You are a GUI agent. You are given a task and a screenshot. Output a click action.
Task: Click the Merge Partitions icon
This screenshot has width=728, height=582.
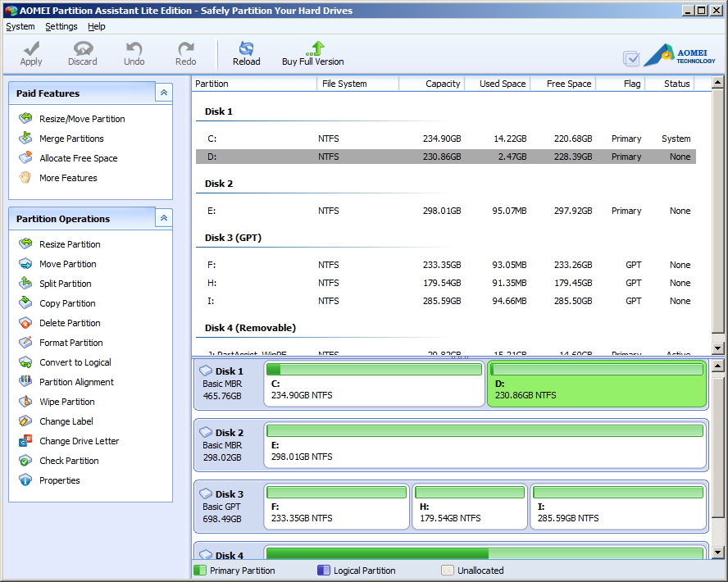[25, 138]
